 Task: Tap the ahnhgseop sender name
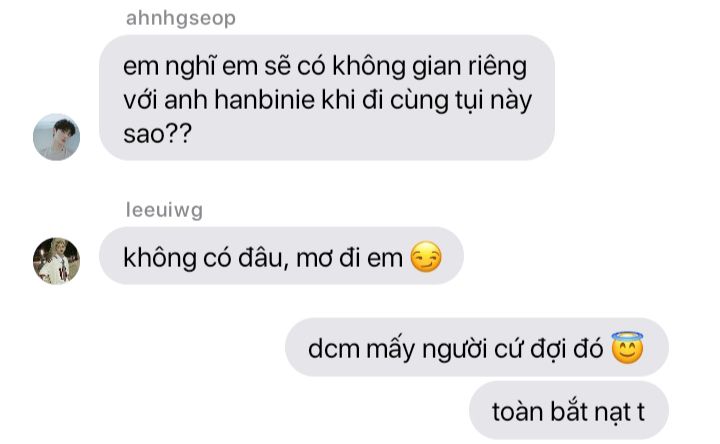pos(180,18)
